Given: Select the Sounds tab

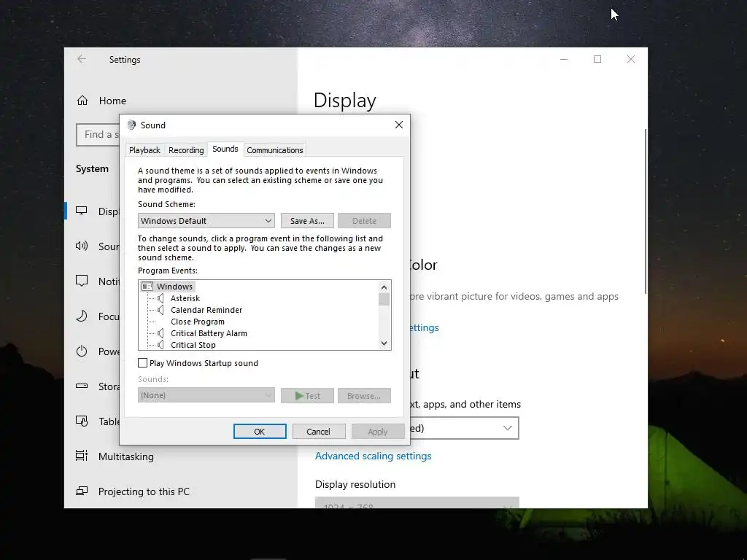Looking at the screenshot, I should (225, 149).
